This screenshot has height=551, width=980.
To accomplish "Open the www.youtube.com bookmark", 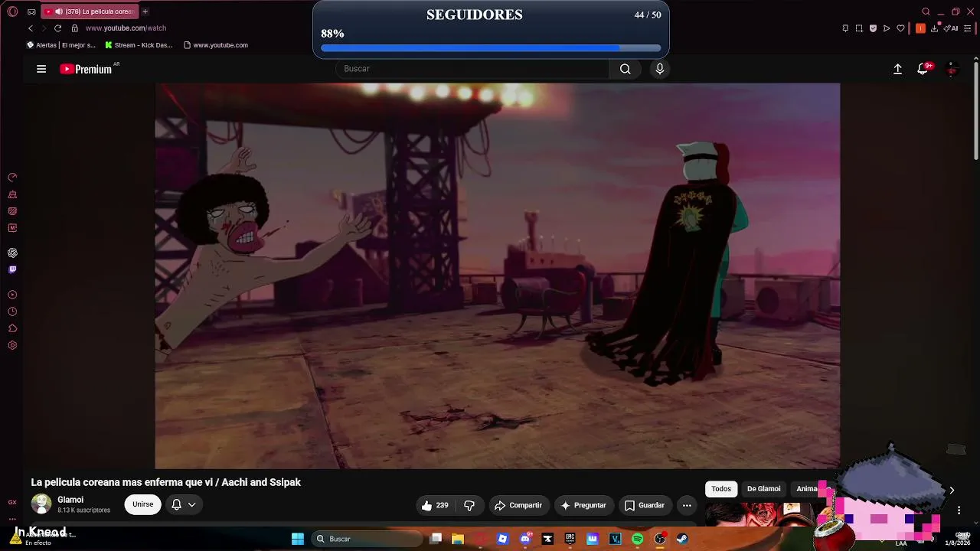I will (215, 45).
